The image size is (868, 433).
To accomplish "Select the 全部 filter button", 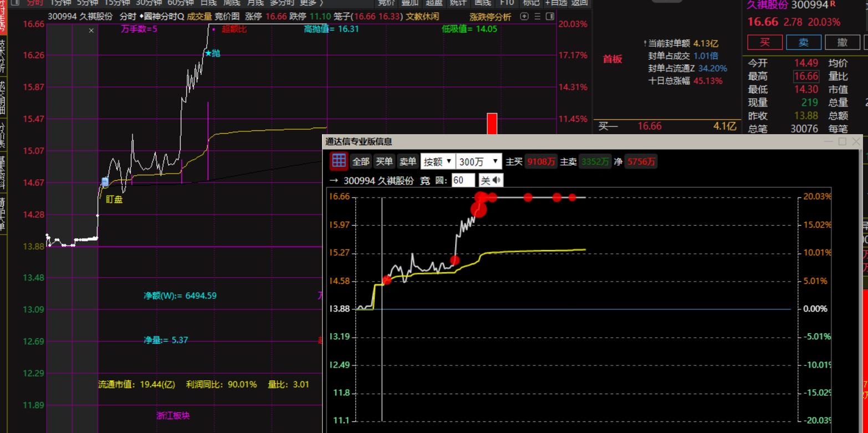I will point(361,161).
